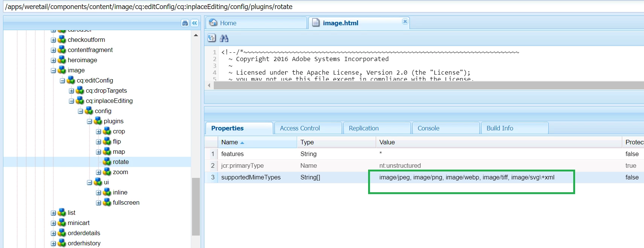Click the tree panel vertical scrollbar thumb
Viewport: 644px width, 248px height.
coord(196,207)
